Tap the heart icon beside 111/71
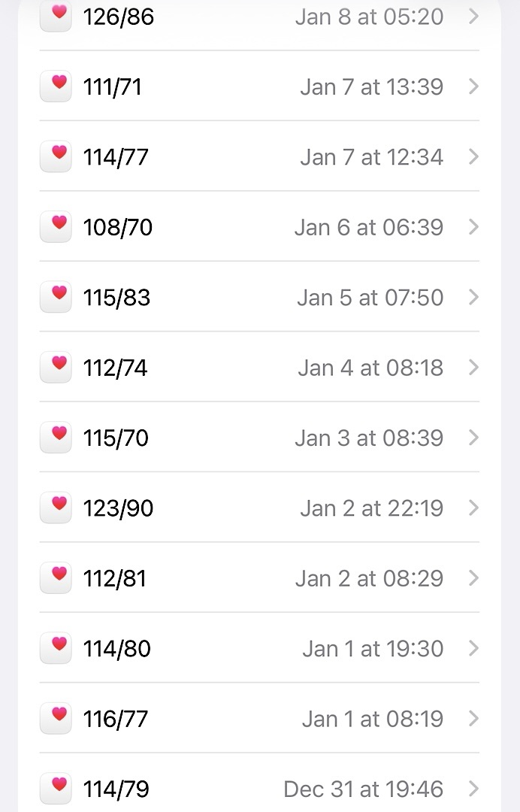Screen dimensions: 520x812 click(x=56, y=86)
